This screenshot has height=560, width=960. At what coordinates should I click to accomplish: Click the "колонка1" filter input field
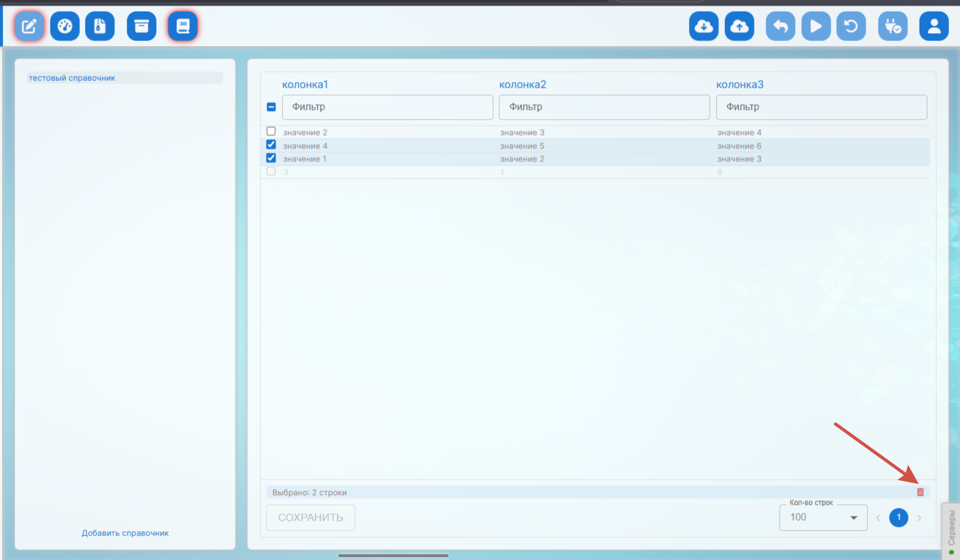point(387,107)
